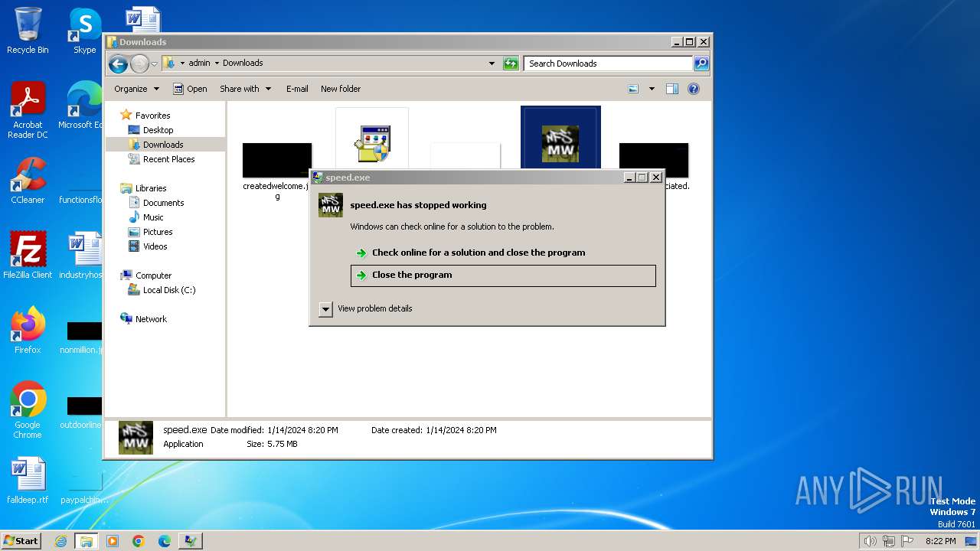
Task: Click the Downloads breadcrumb in address bar
Action: 243,63
